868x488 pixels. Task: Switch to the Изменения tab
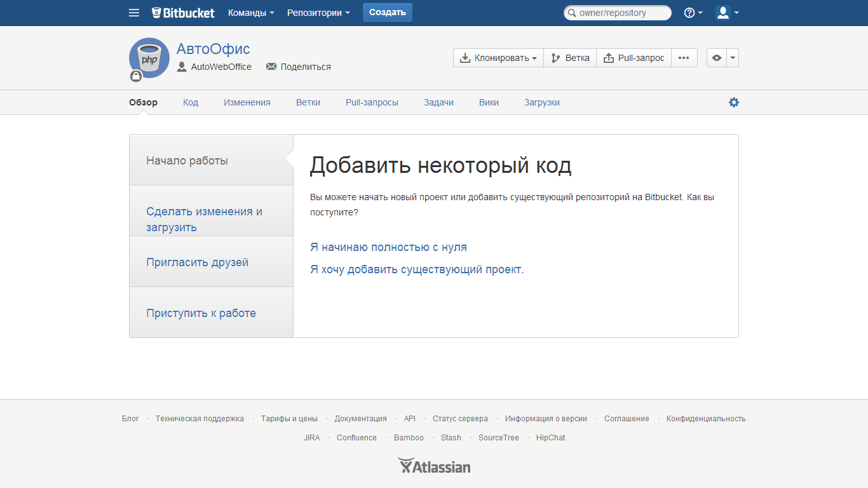coord(247,102)
